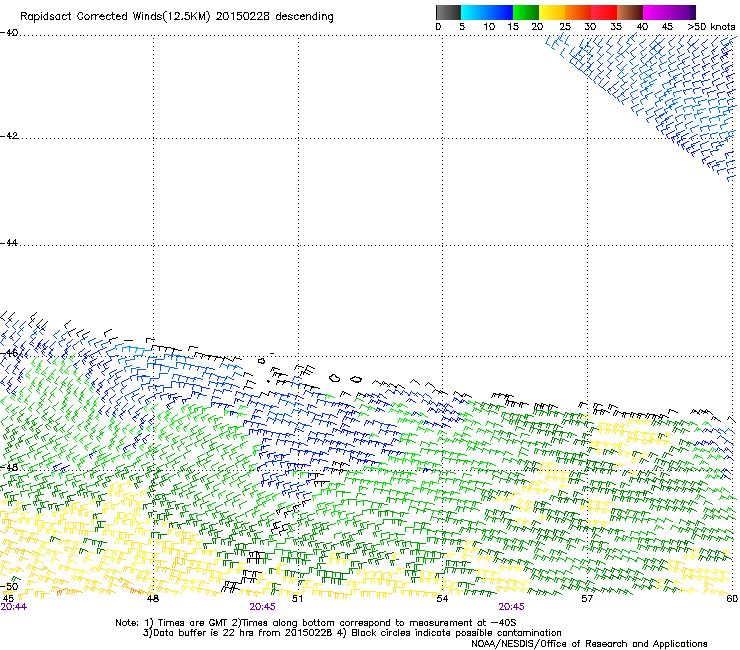This screenshot has width=740, height=650.
Task: Pick the gray 0-5 knots legend swatch
Action: (448, 12)
